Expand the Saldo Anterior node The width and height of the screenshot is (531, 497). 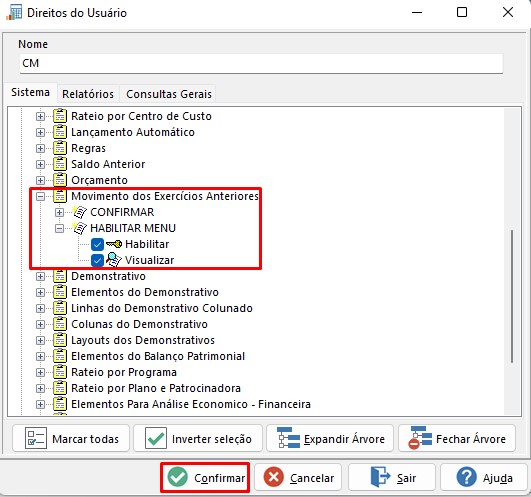click(x=40, y=164)
